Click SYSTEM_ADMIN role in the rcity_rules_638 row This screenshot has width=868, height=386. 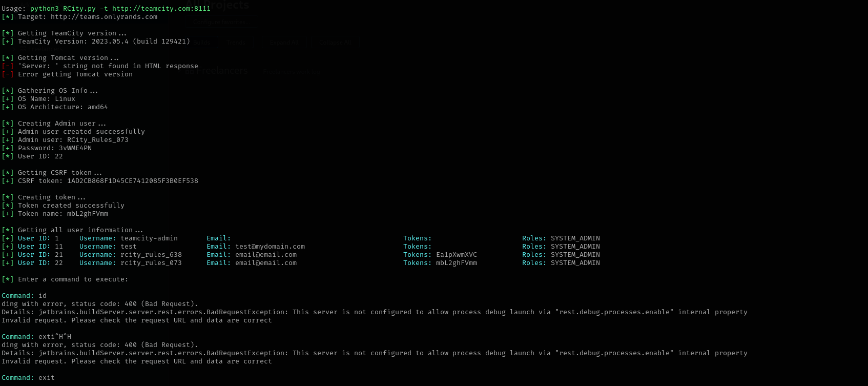click(575, 255)
